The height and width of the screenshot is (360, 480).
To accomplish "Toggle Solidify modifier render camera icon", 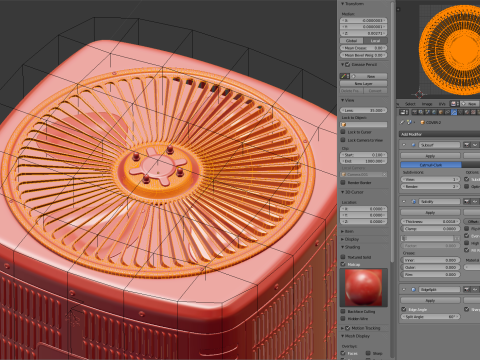I will point(466,201).
